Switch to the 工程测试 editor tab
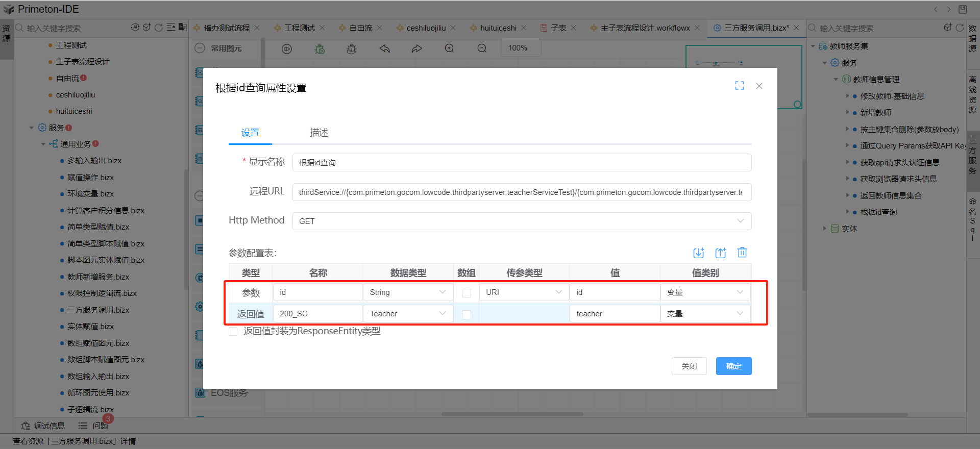980x449 pixels. click(299, 28)
